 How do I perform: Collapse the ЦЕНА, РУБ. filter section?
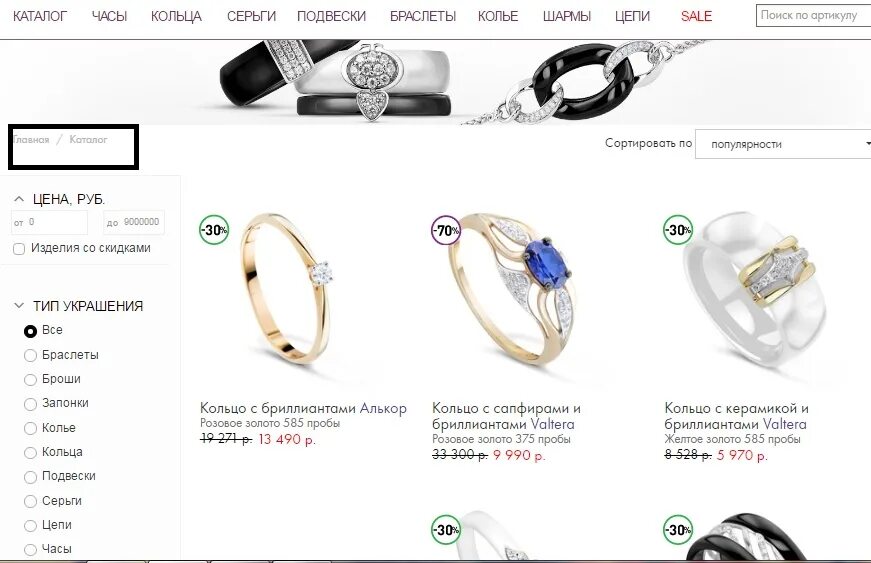(x=19, y=199)
